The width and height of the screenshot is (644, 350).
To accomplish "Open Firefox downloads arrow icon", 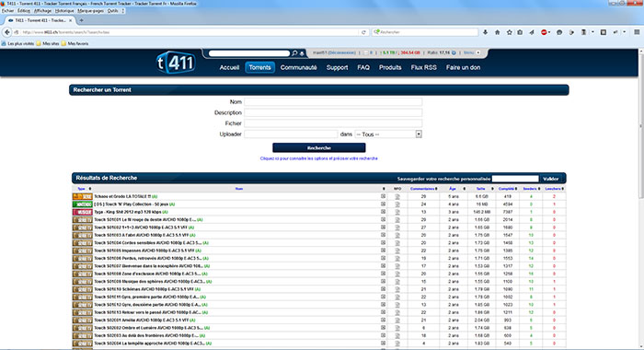I will pyautogui.click(x=485, y=32).
